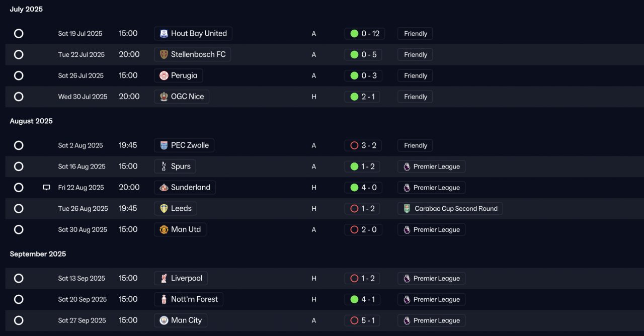Click the Man City club badge
This screenshot has width=644, height=336.
coord(164,320)
